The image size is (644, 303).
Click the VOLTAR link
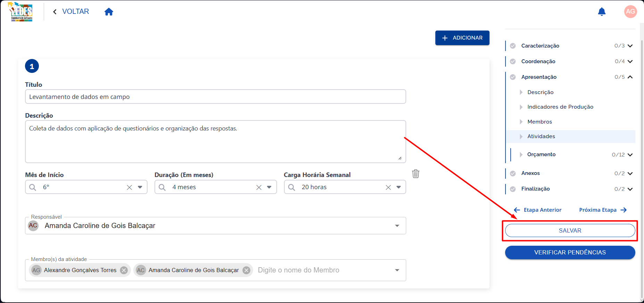pyautogui.click(x=75, y=11)
